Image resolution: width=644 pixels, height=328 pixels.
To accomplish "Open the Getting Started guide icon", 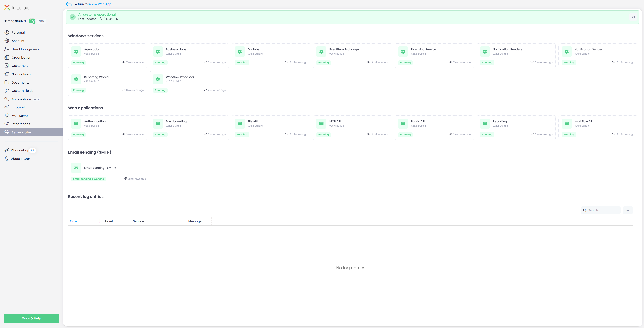I will (x=32, y=21).
